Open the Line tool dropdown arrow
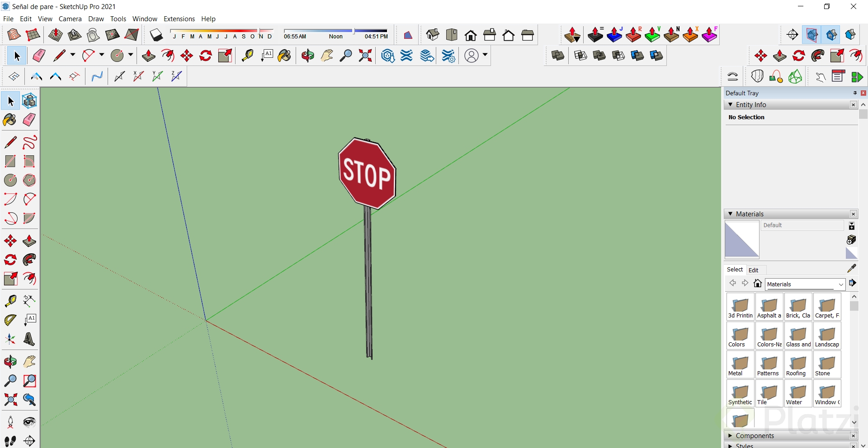Viewport: 868px width, 448px height. (x=72, y=55)
